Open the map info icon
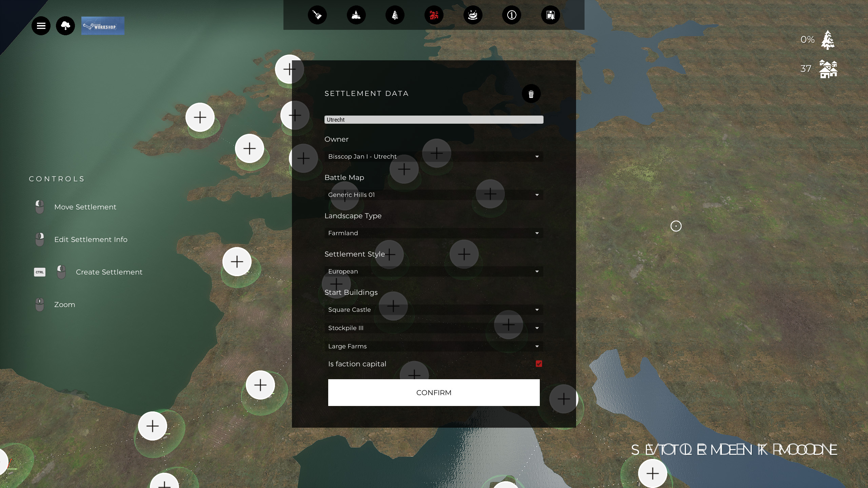The width and height of the screenshot is (868, 488). [x=512, y=15]
